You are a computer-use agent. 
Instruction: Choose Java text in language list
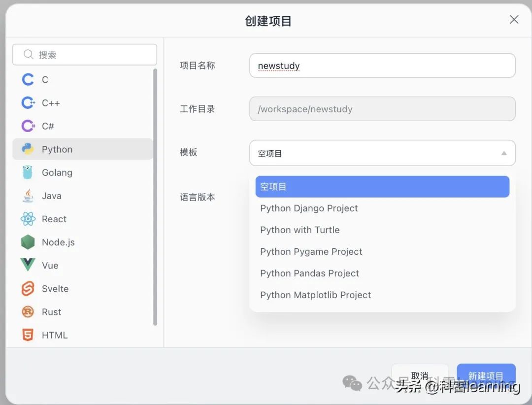[52, 196]
